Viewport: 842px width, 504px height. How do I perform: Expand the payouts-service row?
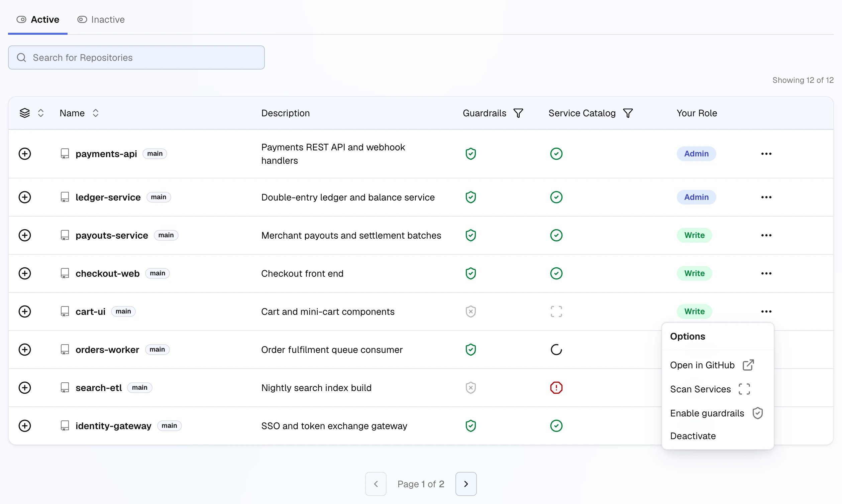24,235
